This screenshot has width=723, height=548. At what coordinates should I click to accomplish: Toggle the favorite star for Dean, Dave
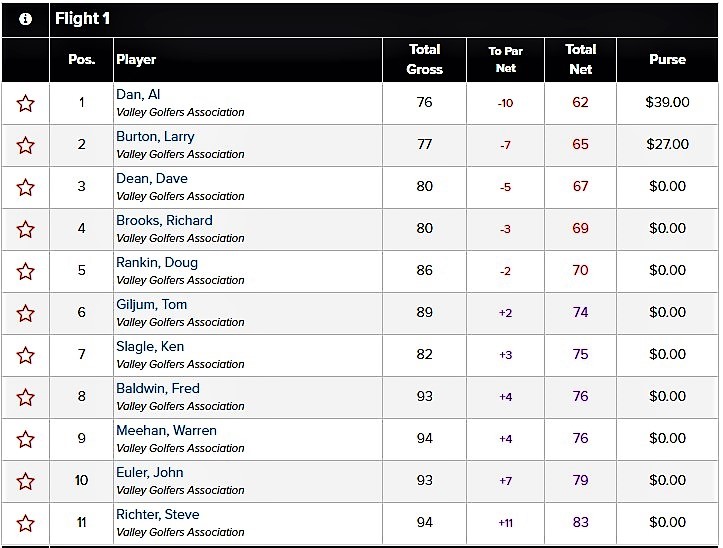click(25, 187)
